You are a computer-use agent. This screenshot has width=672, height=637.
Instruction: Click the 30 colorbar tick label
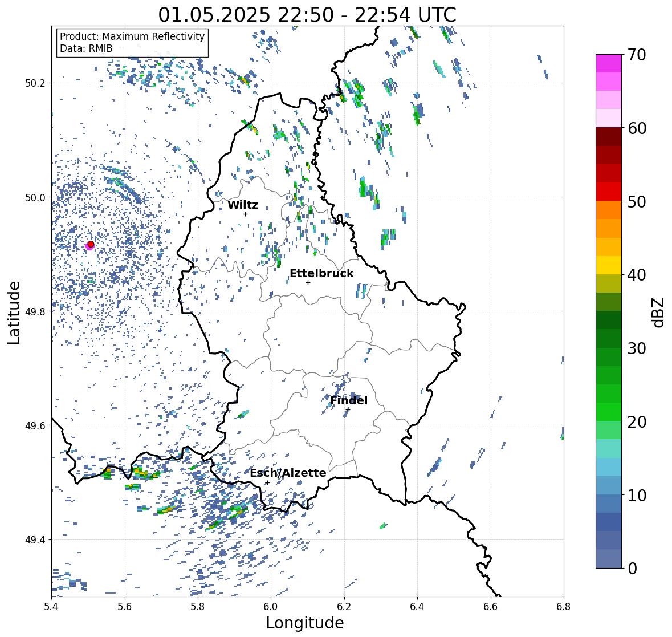[637, 348]
